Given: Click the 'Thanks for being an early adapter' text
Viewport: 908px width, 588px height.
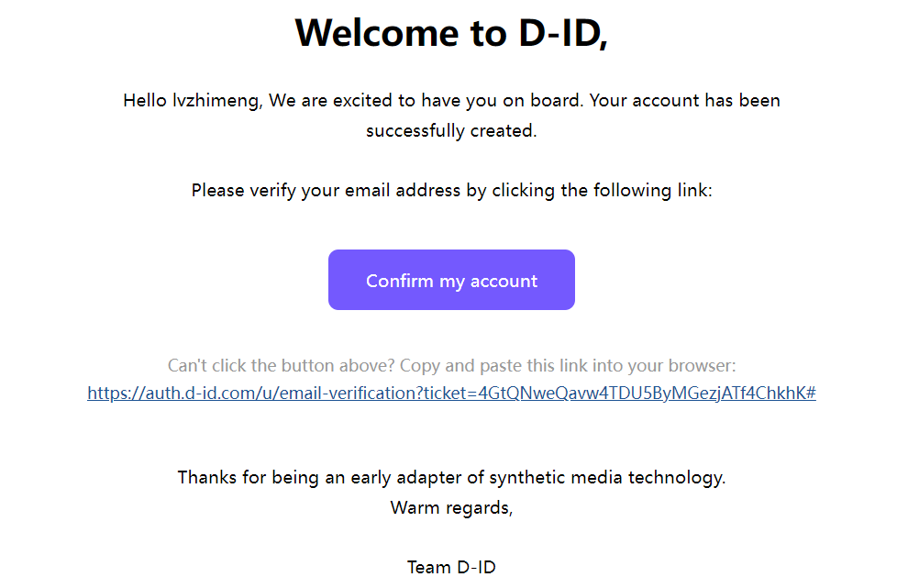Looking at the screenshot, I should [331, 477].
